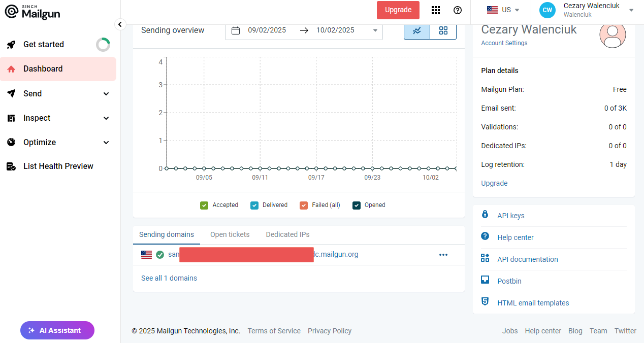Open the US region dropdown
Screen dimensions: 644x343
(x=503, y=10)
